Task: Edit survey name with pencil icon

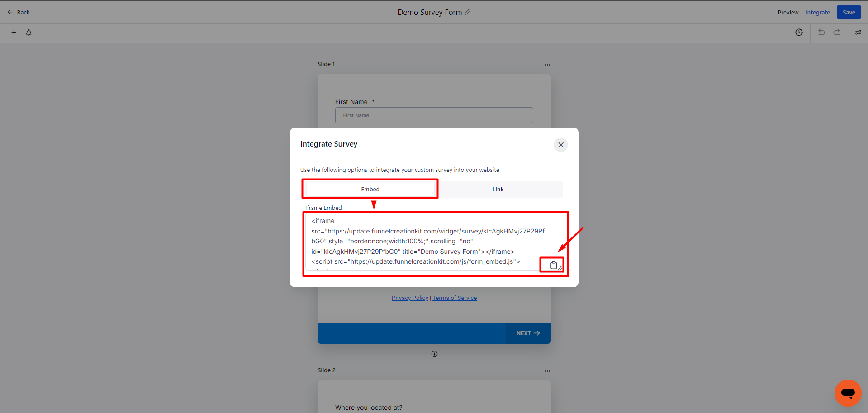Action: 467,12
